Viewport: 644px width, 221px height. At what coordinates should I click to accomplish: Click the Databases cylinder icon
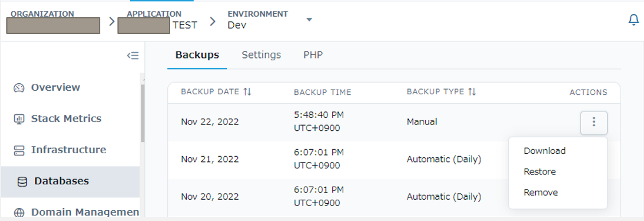click(22, 181)
